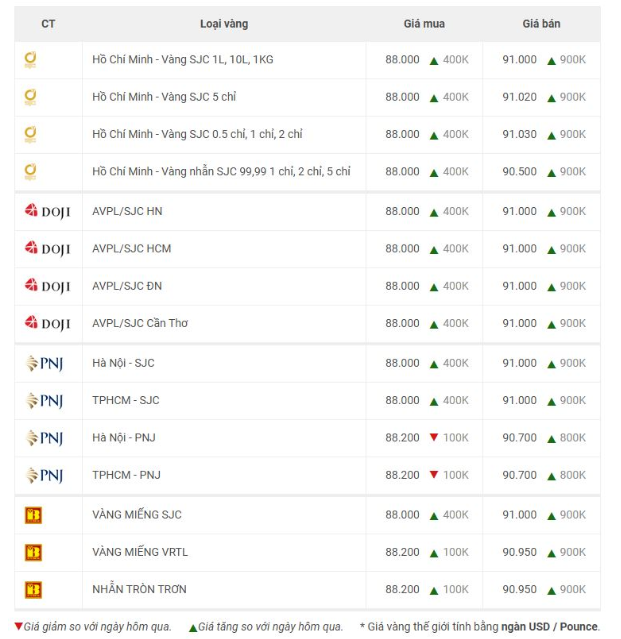Click PNJ logo in Hà Nội - PNJ row

pyautogui.click(x=44, y=438)
